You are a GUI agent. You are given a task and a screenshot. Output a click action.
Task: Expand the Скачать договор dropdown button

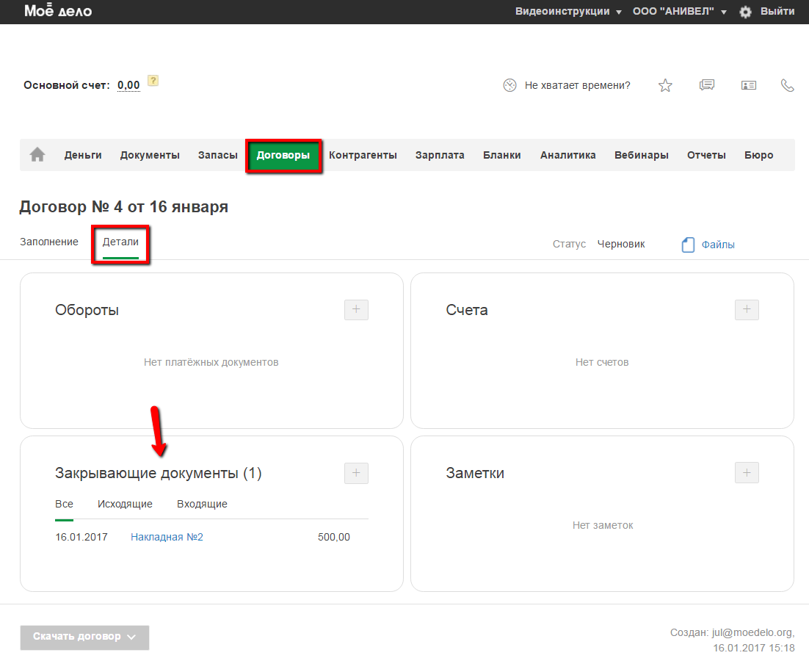[84, 637]
